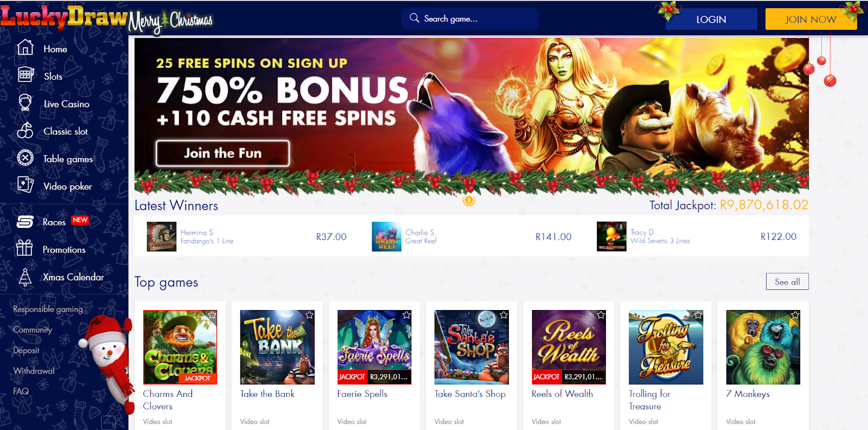Open the Video poker cards icon
The height and width of the screenshot is (430, 868).
[25, 185]
